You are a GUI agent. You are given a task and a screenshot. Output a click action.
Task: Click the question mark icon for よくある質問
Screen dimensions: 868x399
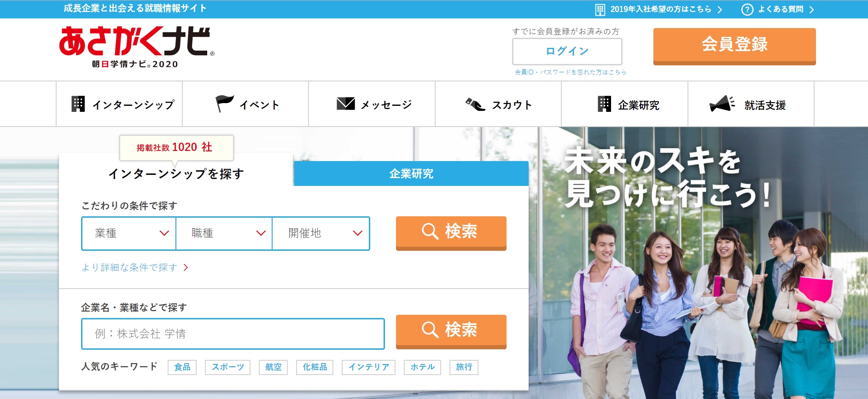[747, 9]
